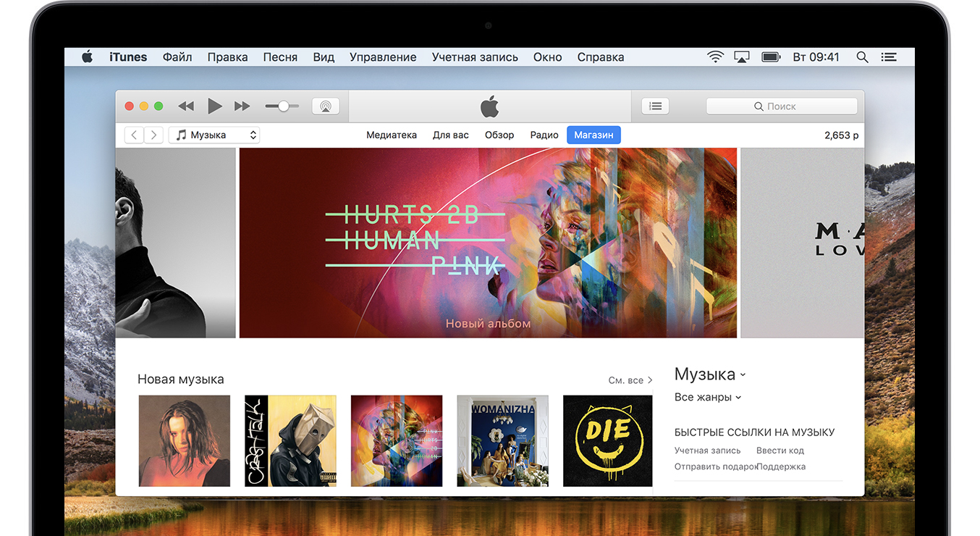Click the AirPlay display menu bar icon

point(742,57)
